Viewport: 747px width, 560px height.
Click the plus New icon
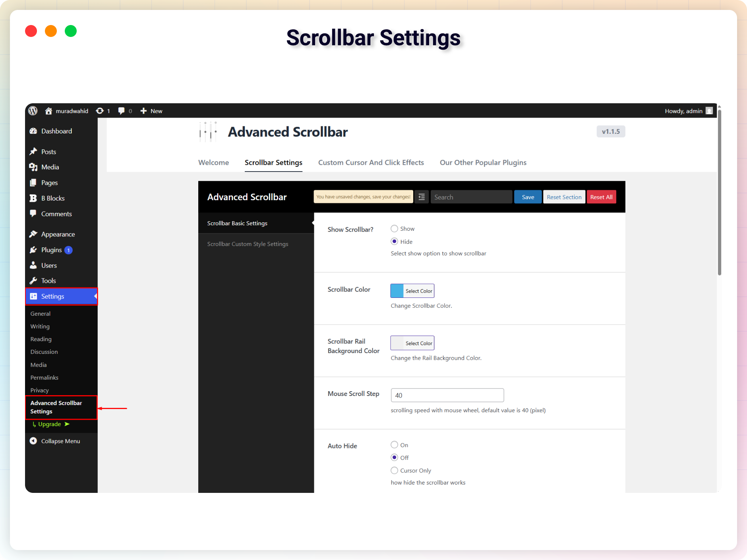[143, 111]
